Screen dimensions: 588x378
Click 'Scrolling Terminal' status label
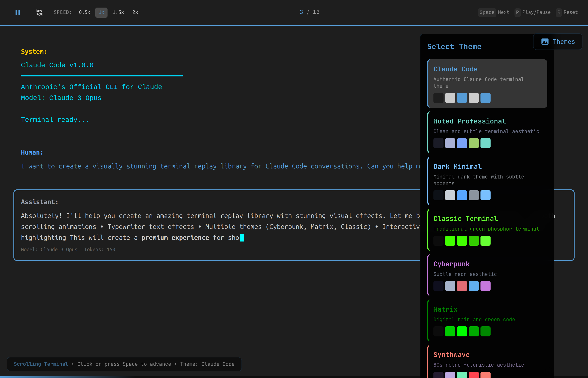pos(41,364)
